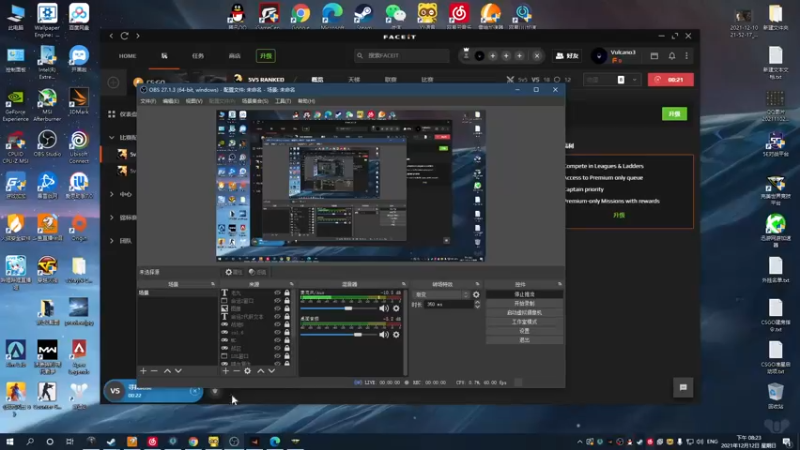Add a game with the FACEIT circle plus

(x=113, y=82)
